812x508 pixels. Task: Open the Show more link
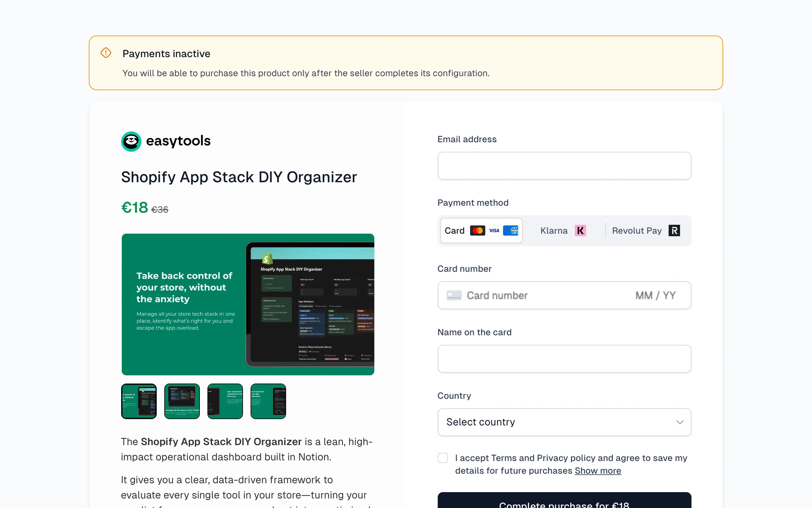[x=598, y=471]
